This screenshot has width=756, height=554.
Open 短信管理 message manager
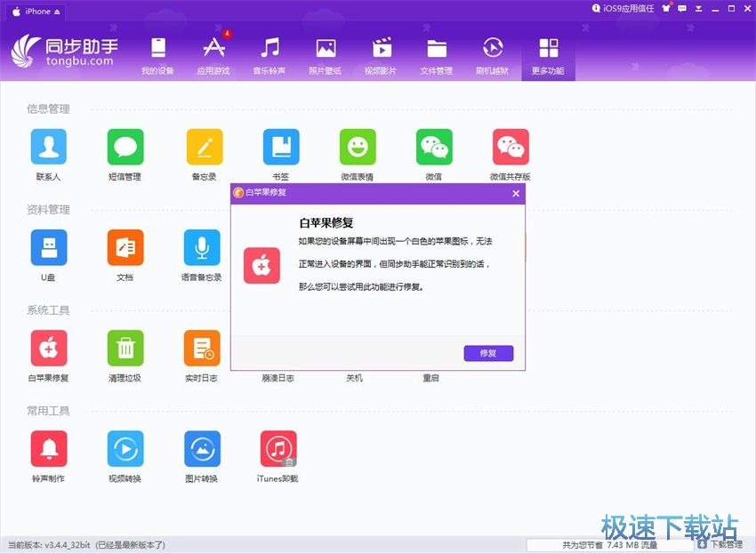[x=125, y=147]
